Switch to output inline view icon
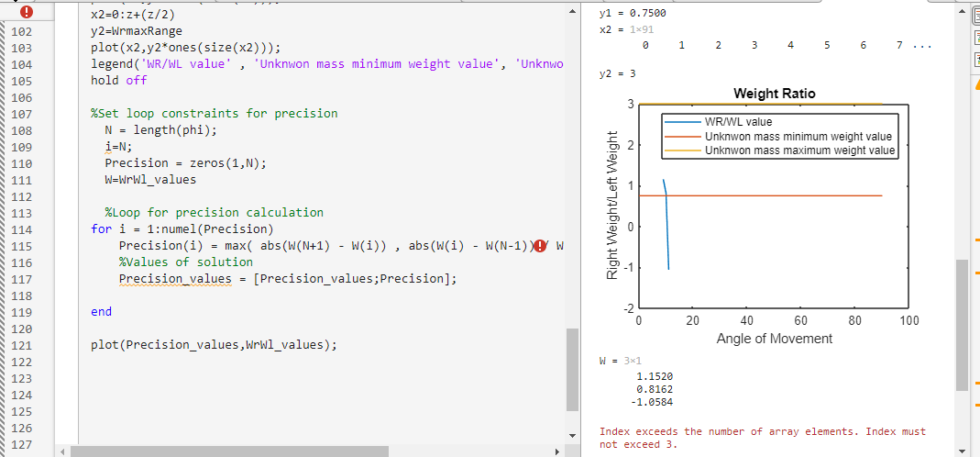Screen dimensions: 980x457 pos(975,39)
